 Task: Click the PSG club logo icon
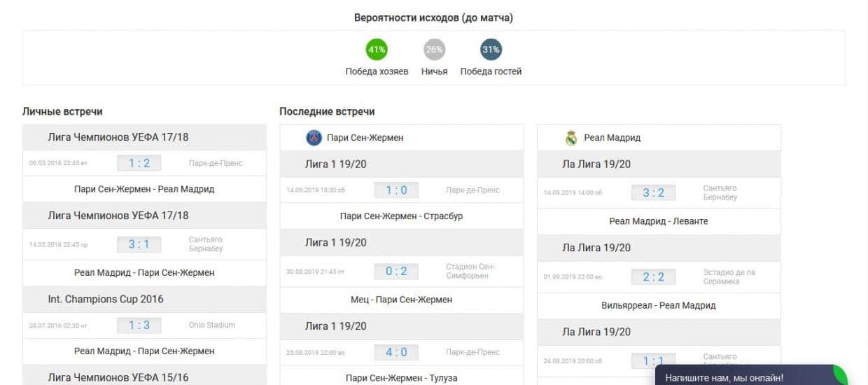(314, 138)
